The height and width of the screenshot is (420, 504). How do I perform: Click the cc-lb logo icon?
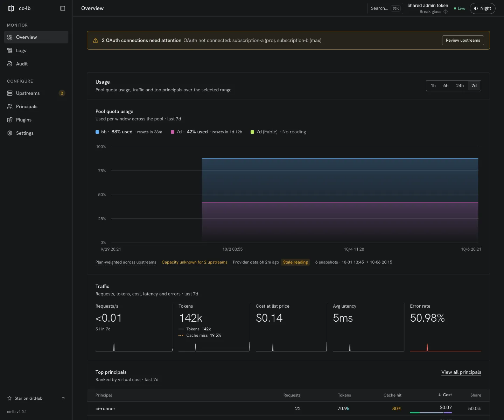pos(11,8)
